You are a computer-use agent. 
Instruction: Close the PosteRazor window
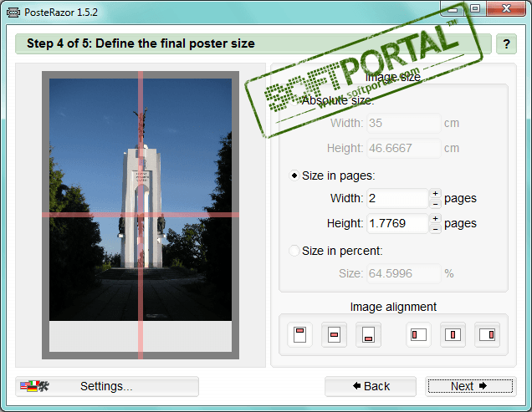click(x=506, y=8)
